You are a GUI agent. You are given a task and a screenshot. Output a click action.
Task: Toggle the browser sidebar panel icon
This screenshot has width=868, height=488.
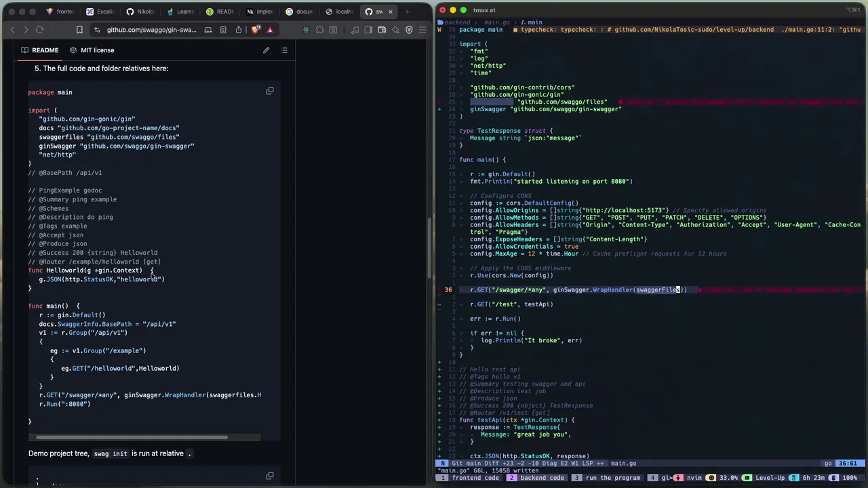point(368,30)
